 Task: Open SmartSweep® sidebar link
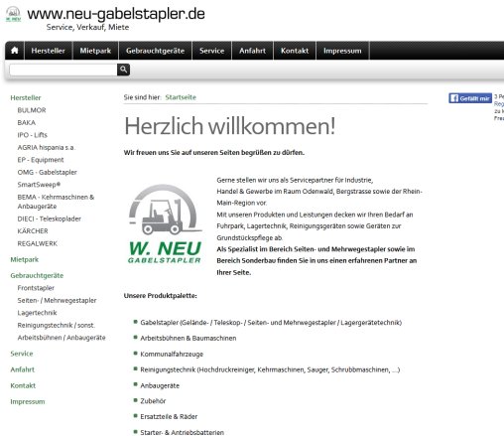39,185
